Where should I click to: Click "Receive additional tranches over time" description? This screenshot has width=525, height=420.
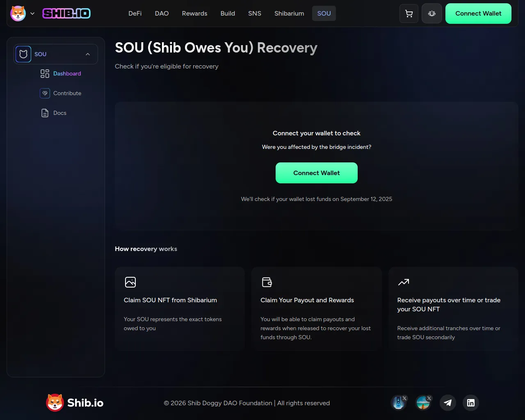449,333
